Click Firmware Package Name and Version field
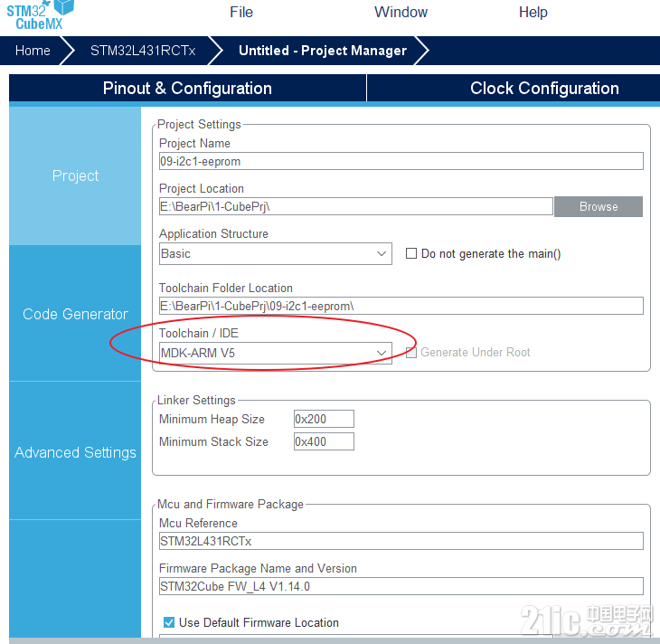660x644 pixels. click(x=401, y=586)
